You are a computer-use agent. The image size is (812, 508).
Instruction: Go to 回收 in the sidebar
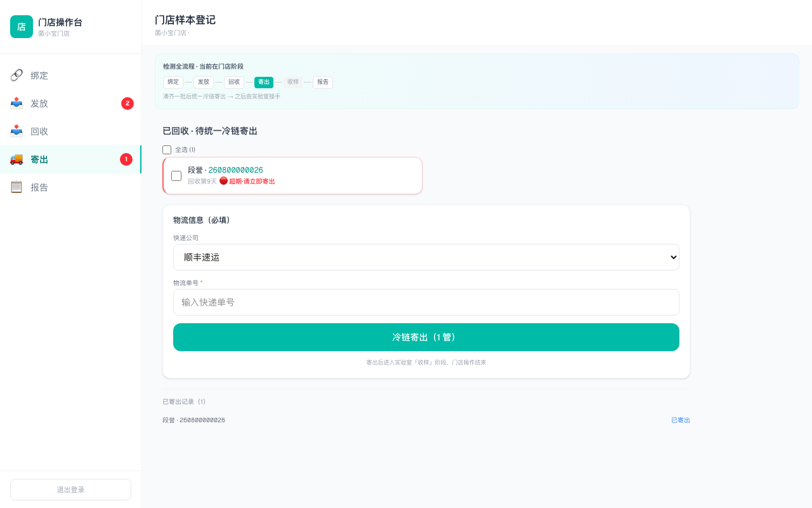coord(70,131)
